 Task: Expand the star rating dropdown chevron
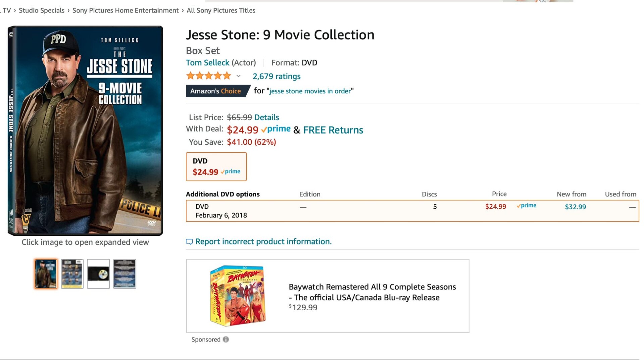(238, 76)
